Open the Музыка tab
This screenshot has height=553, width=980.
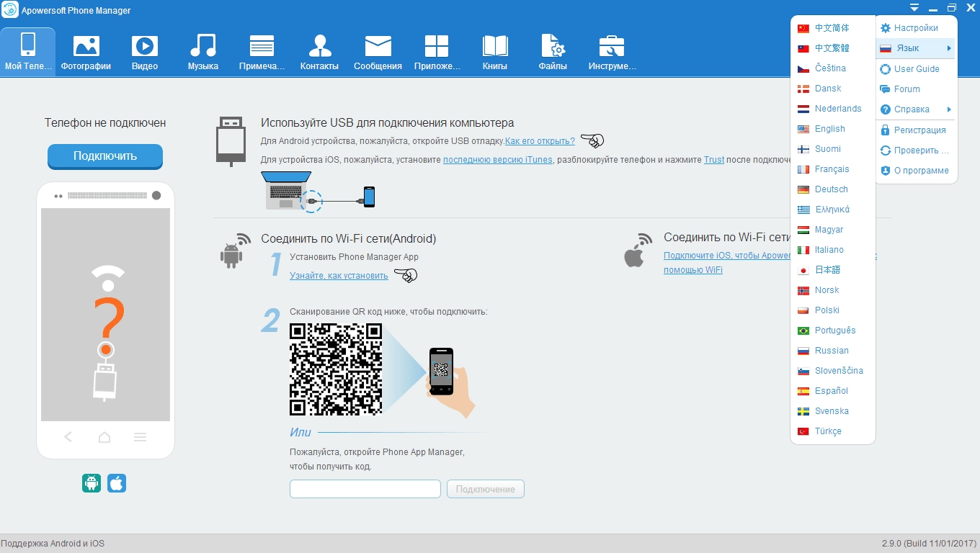pos(203,52)
